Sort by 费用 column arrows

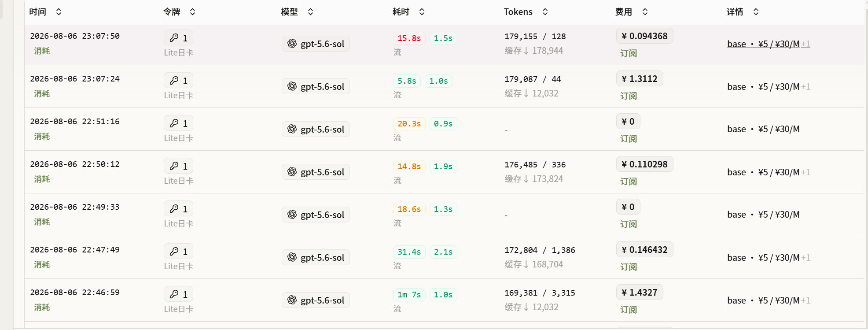coord(645,12)
